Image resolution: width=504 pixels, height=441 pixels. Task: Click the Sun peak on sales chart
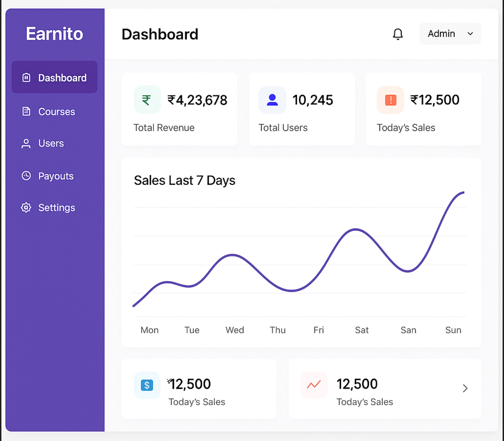click(x=463, y=192)
